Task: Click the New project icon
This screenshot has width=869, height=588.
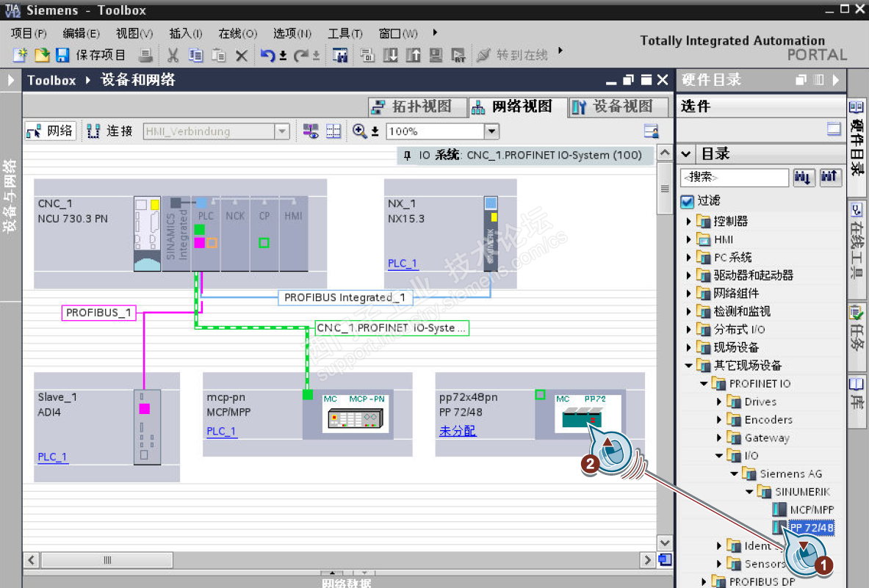Action: click(x=20, y=55)
